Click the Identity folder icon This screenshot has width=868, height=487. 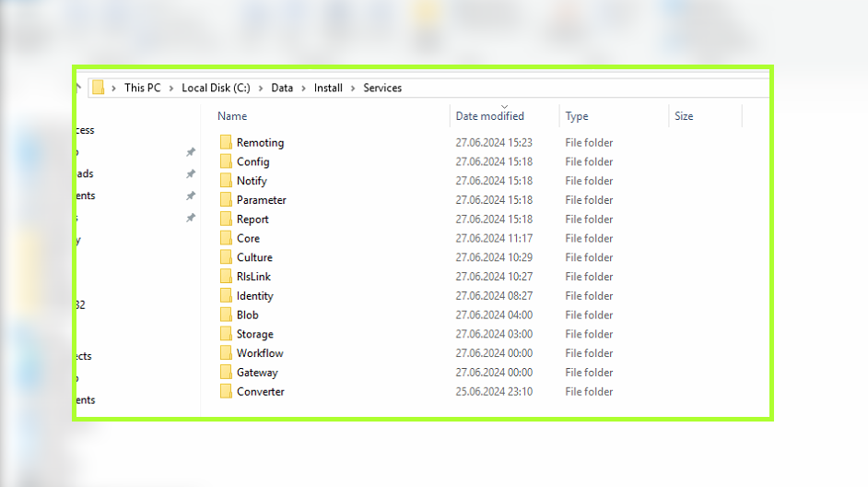pyautogui.click(x=227, y=296)
